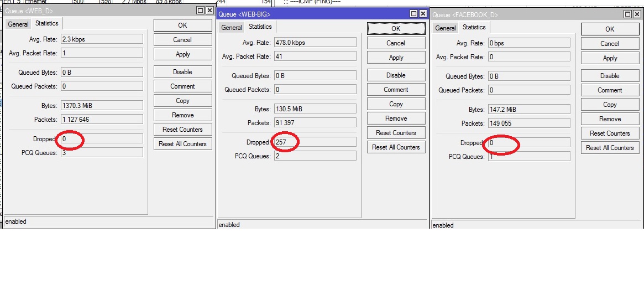Image resolution: width=644 pixels, height=299 pixels.
Task: Click the WEB_D PCQ Queues field
Action: tap(102, 153)
